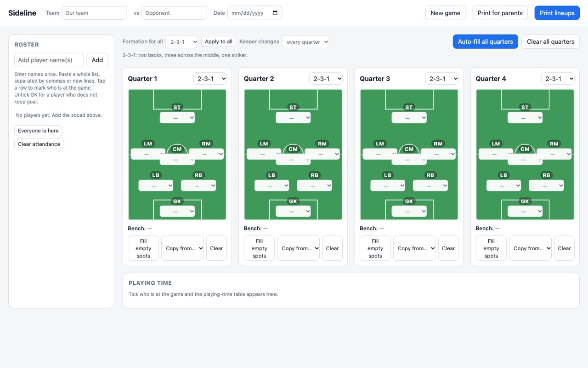588x368 pixels.
Task: Open the Keeper changes dropdown
Action: [305, 42]
